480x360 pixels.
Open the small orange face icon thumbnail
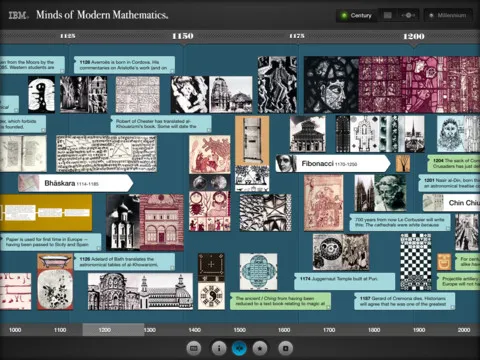tap(444, 262)
